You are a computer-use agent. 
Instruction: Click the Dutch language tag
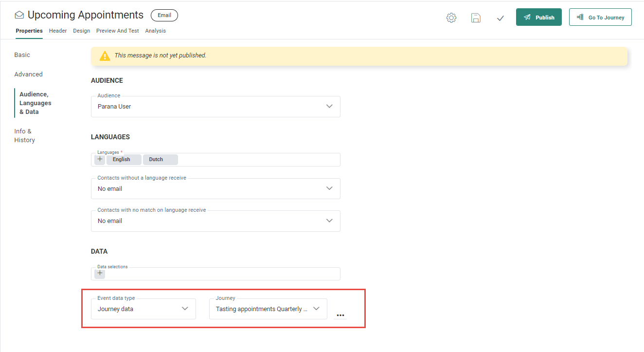(156, 159)
